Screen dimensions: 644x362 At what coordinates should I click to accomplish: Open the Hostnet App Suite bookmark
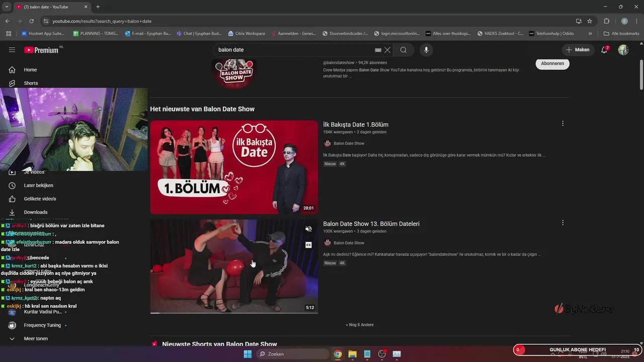pyautogui.click(x=43, y=34)
